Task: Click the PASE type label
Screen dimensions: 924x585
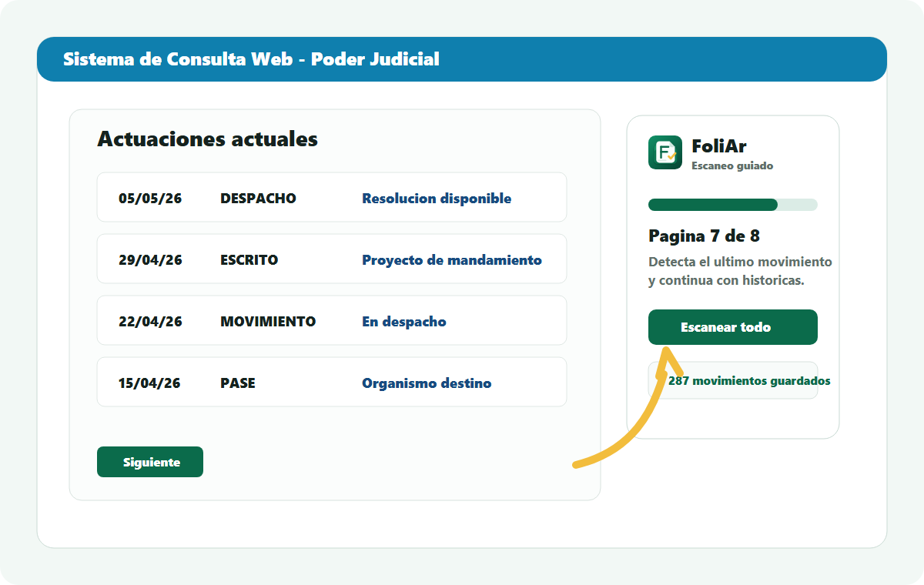Action: pyautogui.click(x=238, y=383)
